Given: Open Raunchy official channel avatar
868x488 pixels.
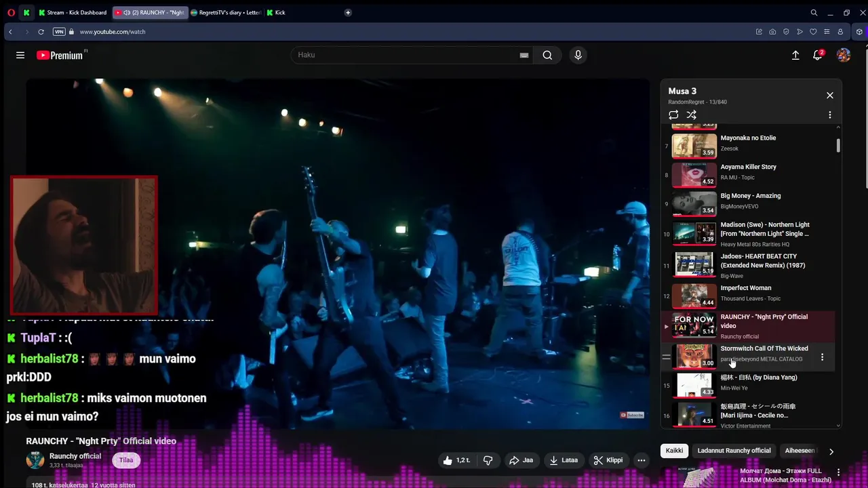Looking at the screenshot, I should (x=35, y=460).
